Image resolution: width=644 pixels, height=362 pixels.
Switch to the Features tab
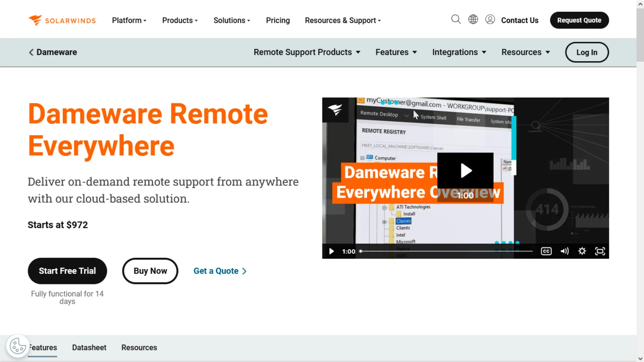(x=42, y=348)
